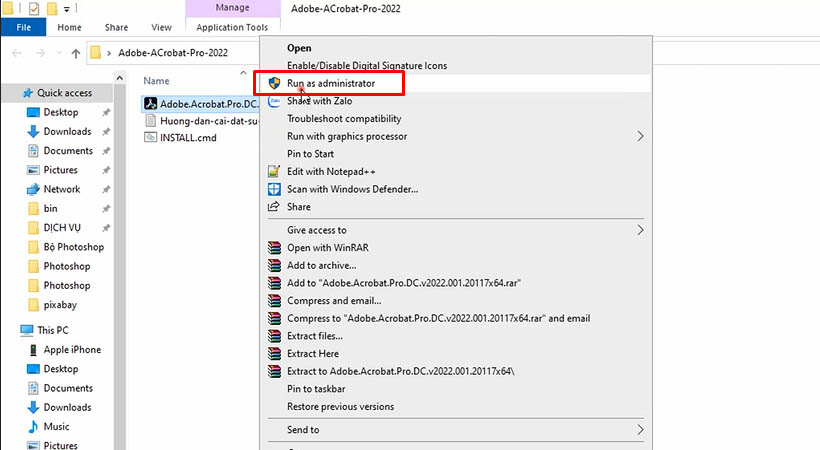Open the Application Tools tab

pos(232,27)
